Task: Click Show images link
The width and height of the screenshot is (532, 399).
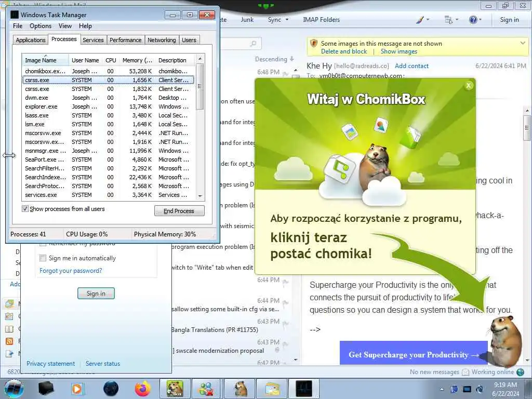Action: click(398, 51)
